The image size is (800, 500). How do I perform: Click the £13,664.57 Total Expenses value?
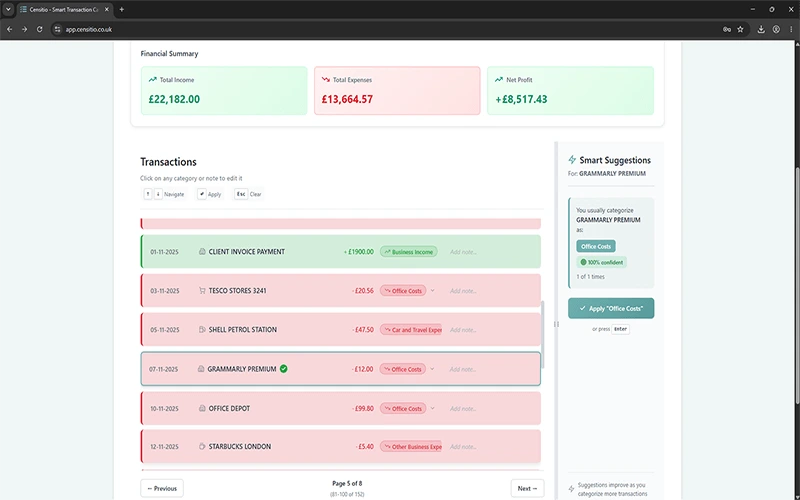[347, 99]
